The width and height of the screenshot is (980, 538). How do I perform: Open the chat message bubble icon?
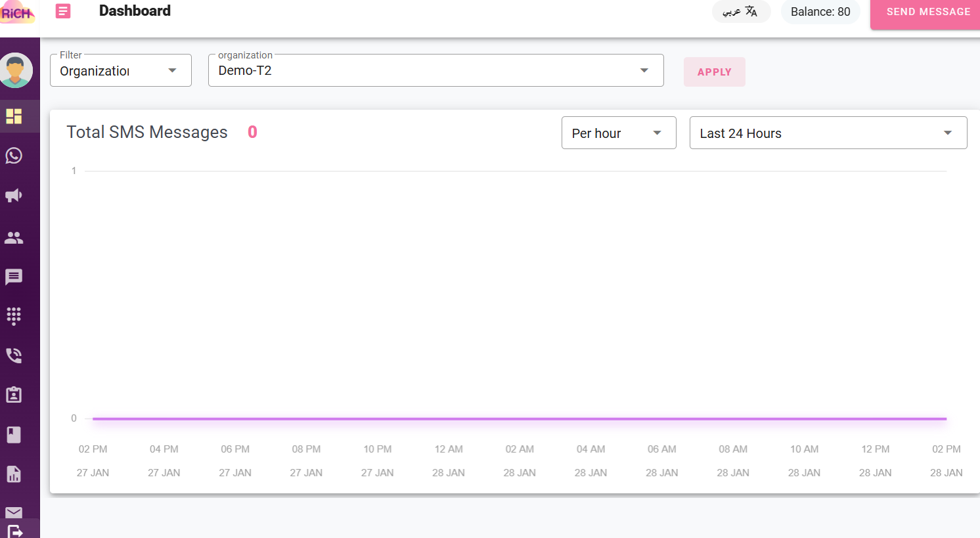coord(14,277)
